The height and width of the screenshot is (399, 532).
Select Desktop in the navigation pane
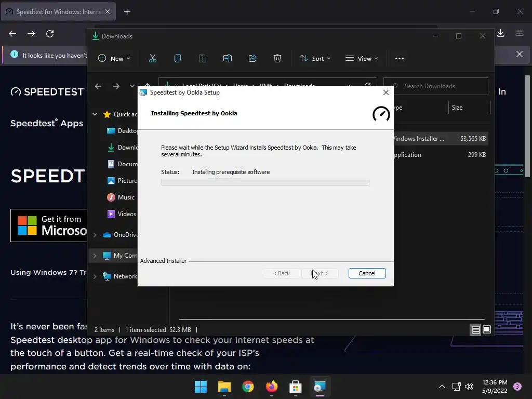122,130
